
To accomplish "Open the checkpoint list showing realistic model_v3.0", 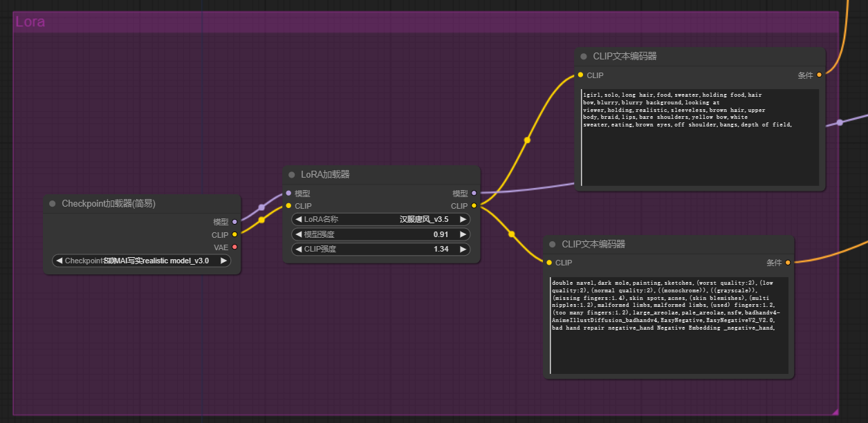I will 142,261.
